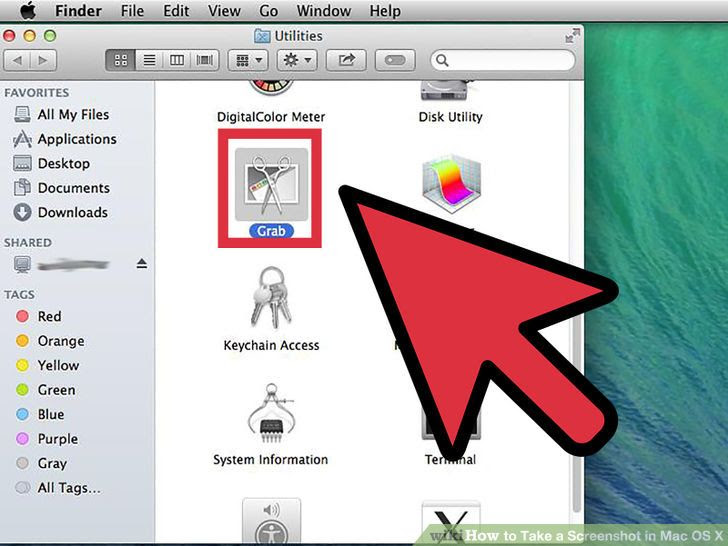Select the System Information icon

pyautogui.click(x=271, y=414)
